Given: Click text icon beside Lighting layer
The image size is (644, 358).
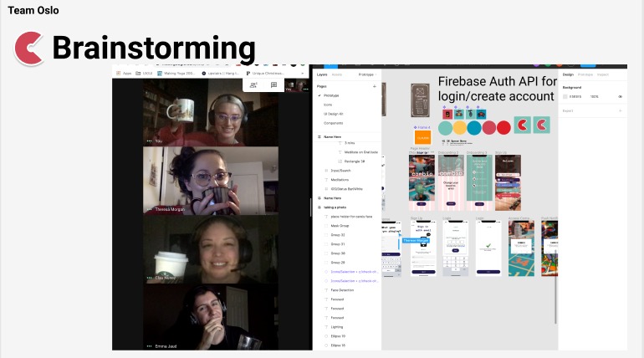Looking at the screenshot, I should [x=326, y=327].
